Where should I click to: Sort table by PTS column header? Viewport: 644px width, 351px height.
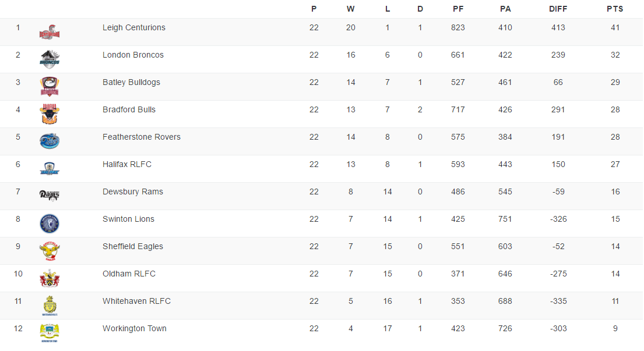coord(615,9)
